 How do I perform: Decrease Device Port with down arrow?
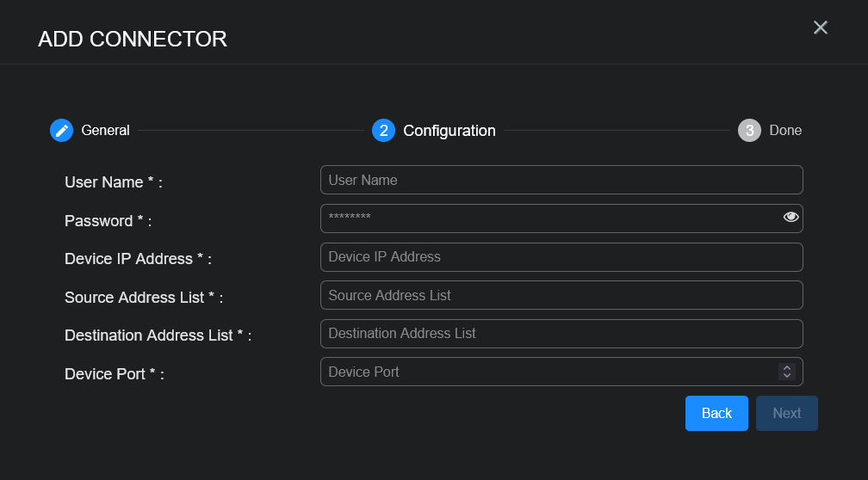(x=786, y=376)
